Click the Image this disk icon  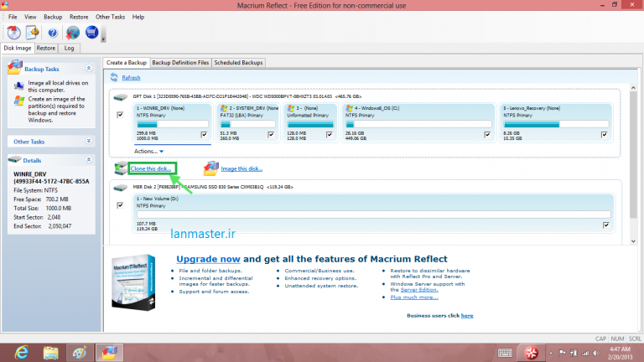pyautogui.click(x=210, y=168)
